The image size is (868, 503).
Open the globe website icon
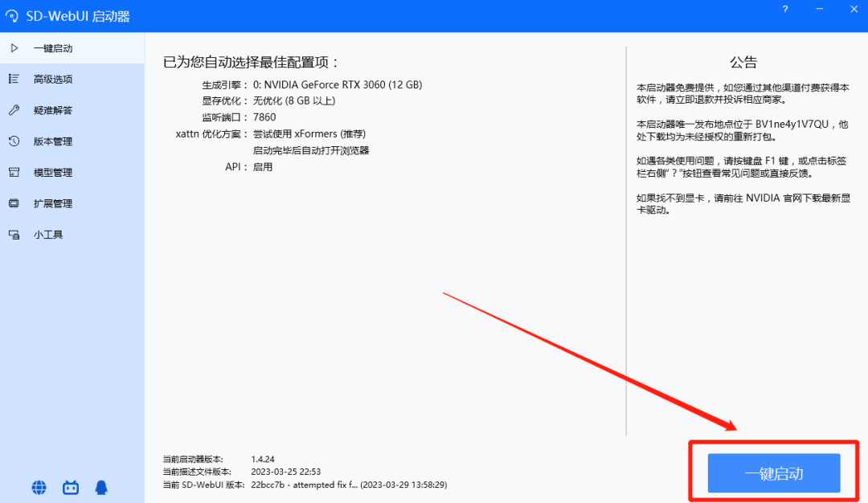coord(39,488)
